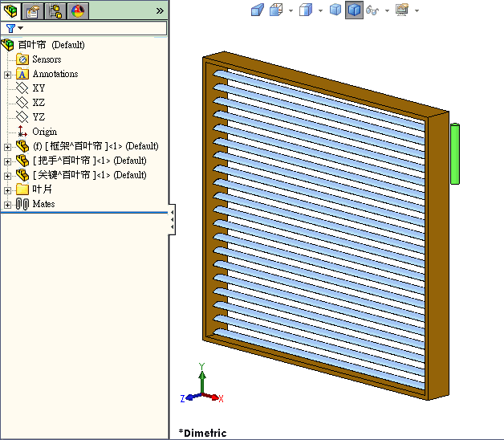This screenshot has height=440, width=504.
Task: Select the brown blind frame in viewport
Action: point(437,257)
